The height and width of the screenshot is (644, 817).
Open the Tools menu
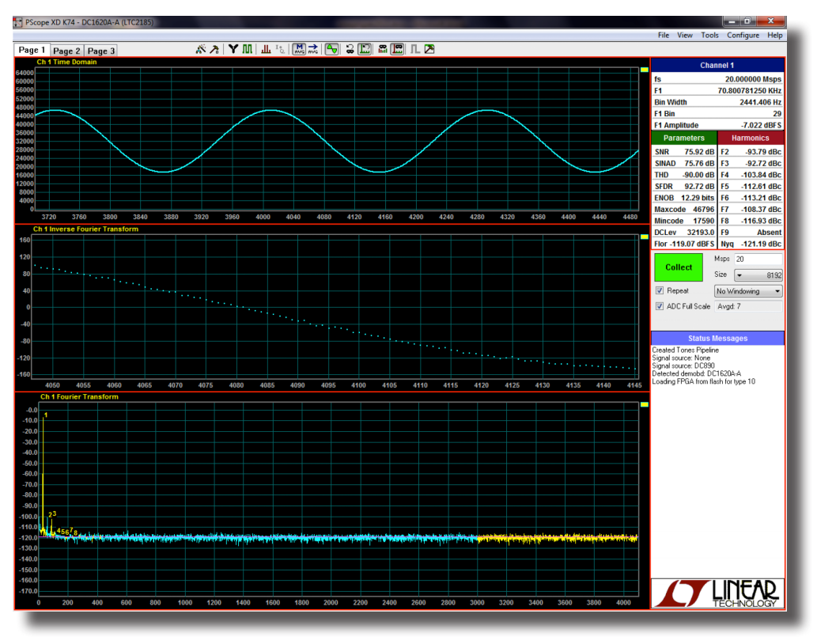coord(709,35)
